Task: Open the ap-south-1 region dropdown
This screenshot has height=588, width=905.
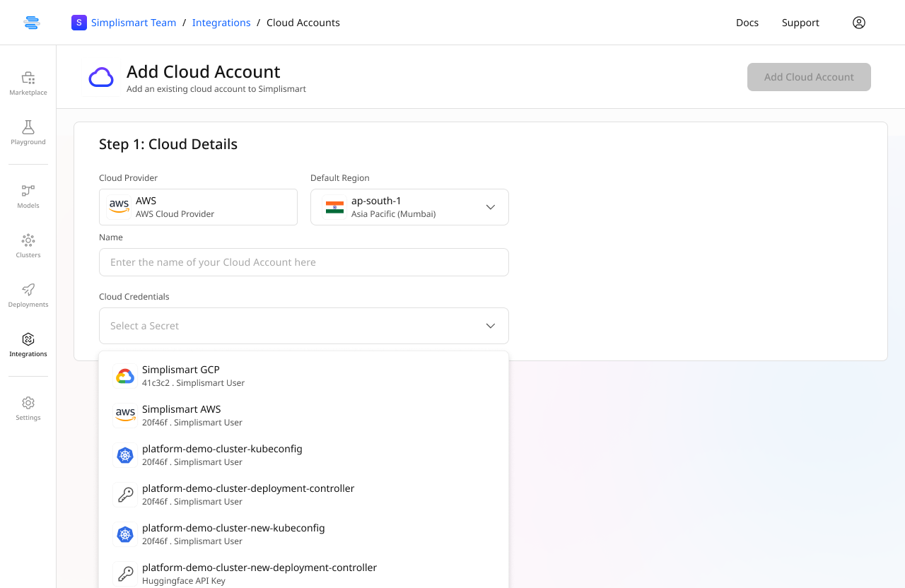Action: [x=409, y=207]
